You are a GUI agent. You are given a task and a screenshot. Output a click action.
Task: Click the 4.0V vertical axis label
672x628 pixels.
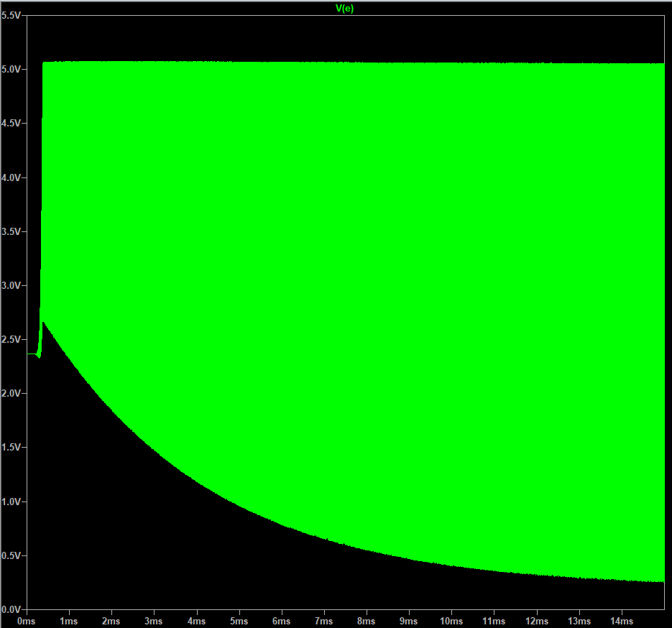click(x=11, y=177)
